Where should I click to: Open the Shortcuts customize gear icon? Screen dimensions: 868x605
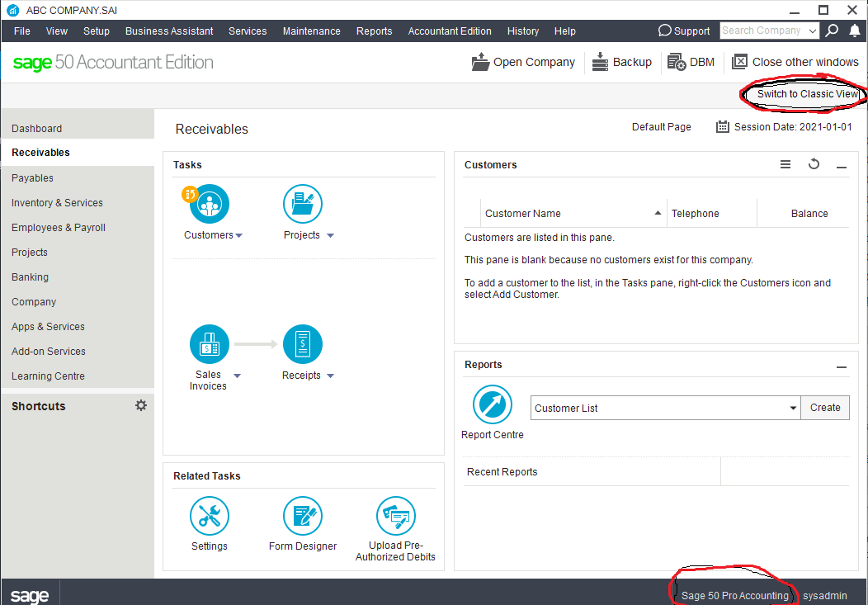click(141, 405)
